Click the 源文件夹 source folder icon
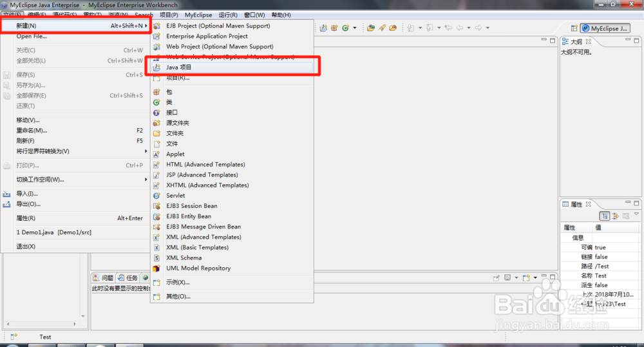Image resolution: width=644 pixels, height=347 pixels. point(156,123)
